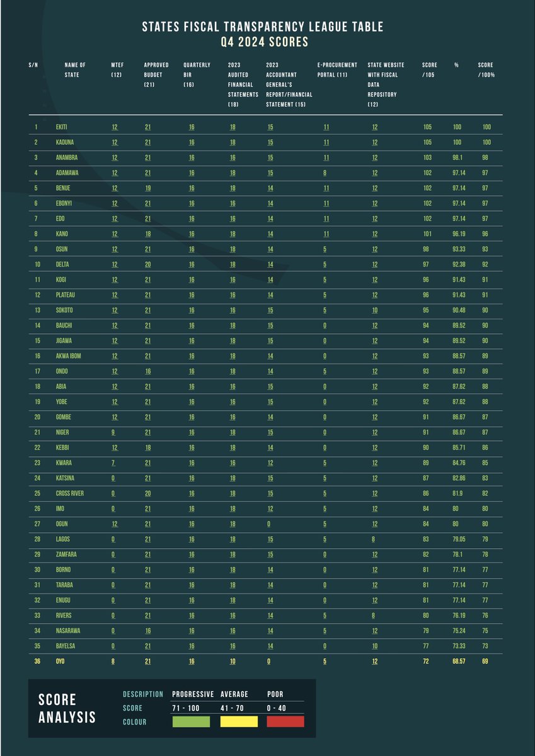Click the 'Score Analysis' legend heading
The width and height of the screenshot is (535, 756).
67,708
